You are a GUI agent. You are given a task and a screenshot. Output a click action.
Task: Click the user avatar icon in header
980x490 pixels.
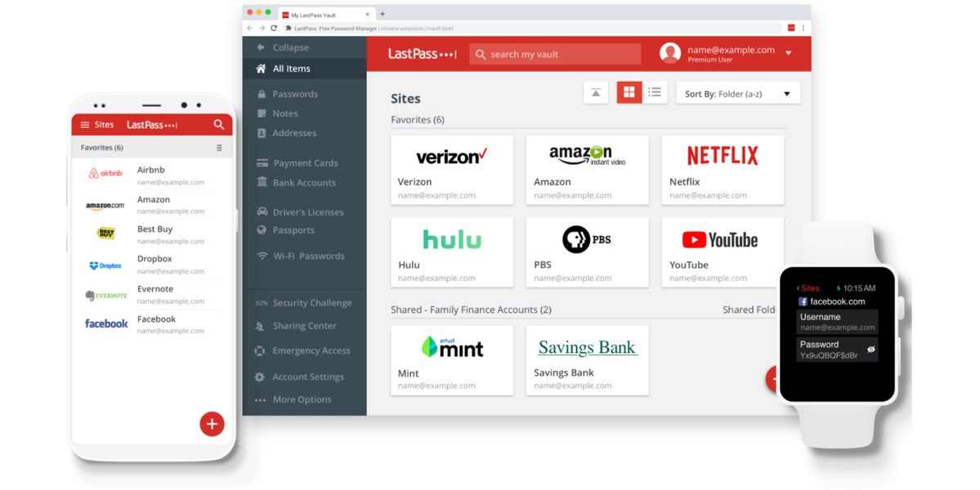pyautogui.click(x=670, y=53)
